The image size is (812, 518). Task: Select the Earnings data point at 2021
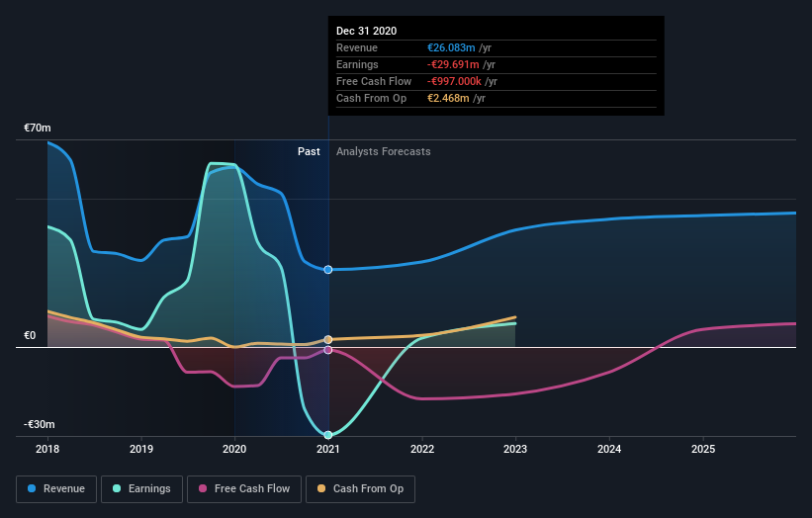click(x=327, y=435)
